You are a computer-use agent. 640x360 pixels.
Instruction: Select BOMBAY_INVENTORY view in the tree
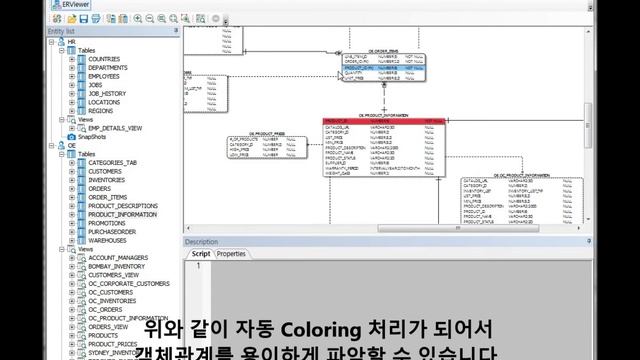tap(116, 267)
